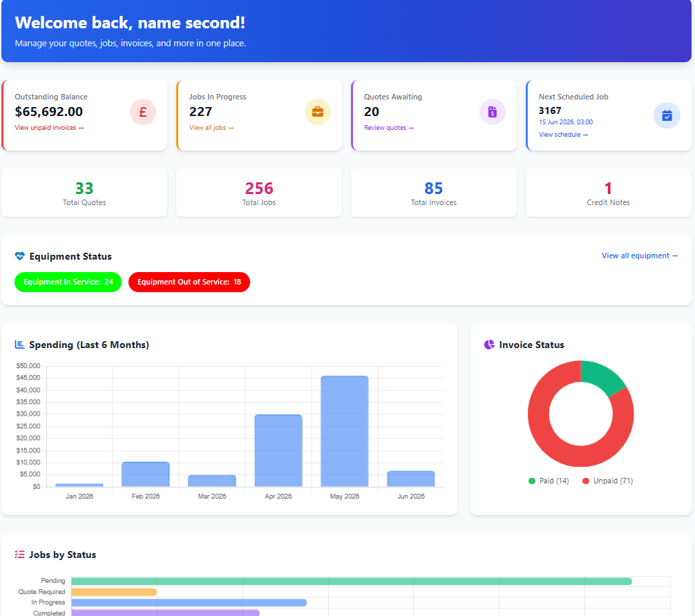
Task: Click the In Progress axis label
Action: coord(48,602)
